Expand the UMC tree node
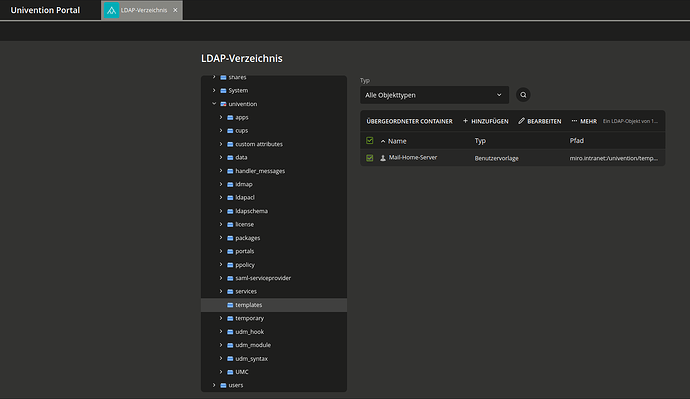690x399 pixels. tap(221, 372)
